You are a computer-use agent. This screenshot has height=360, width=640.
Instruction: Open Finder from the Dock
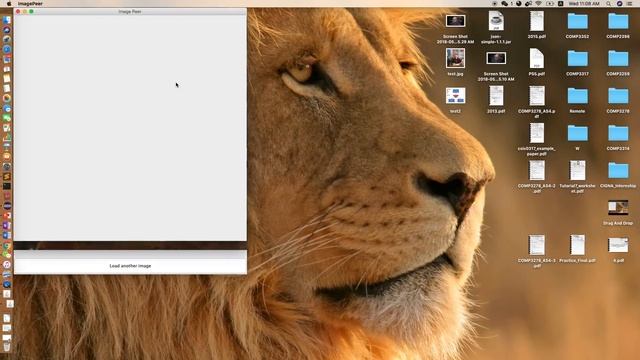pyautogui.click(x=7, y=20)
